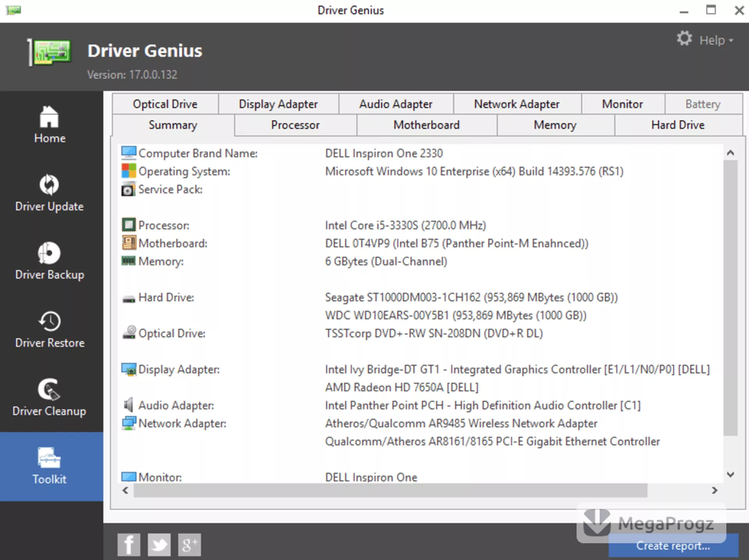This screenshot has width=749, height=560.
Task: Select the Intel Panther Point PCH audio entry
Action: 483,405
